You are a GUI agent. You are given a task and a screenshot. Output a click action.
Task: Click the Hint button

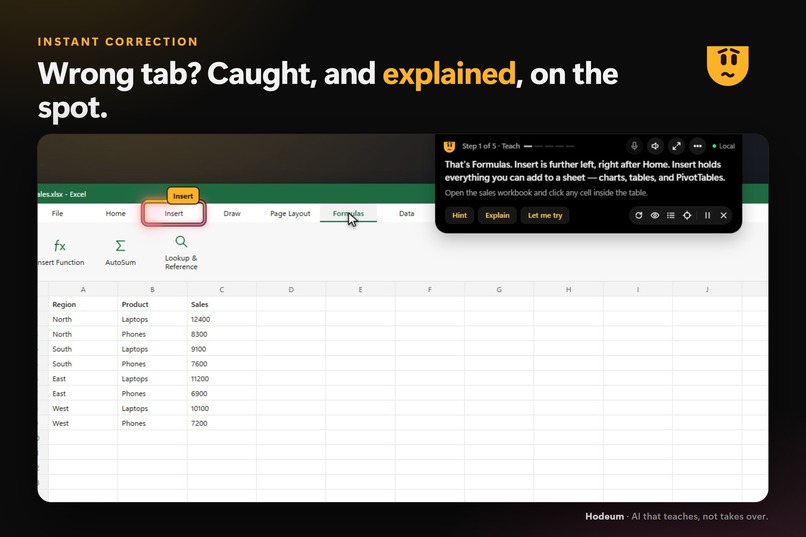click(x=460, y=215)
